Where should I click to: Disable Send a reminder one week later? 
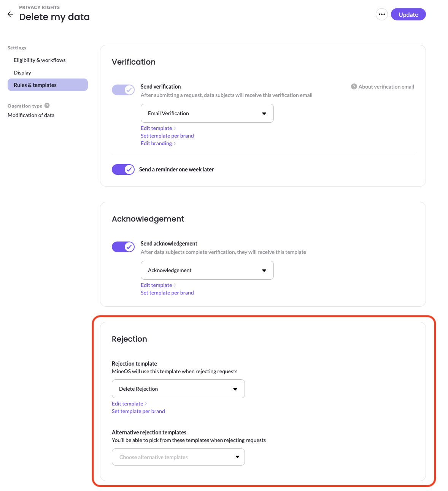pos(123,169)
